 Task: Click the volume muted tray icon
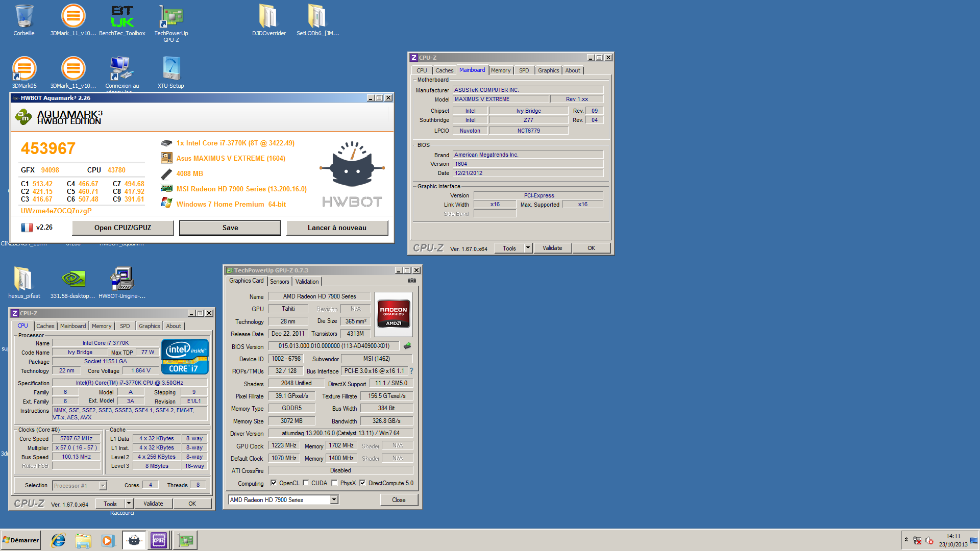click(x=929, y=541)
